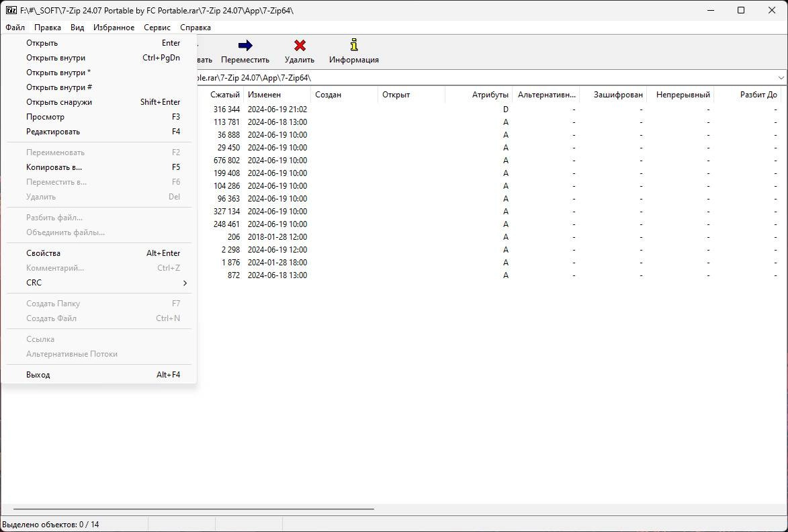The image size is (788, 532).
Task: Open the Справка menu
Action: 195,28
